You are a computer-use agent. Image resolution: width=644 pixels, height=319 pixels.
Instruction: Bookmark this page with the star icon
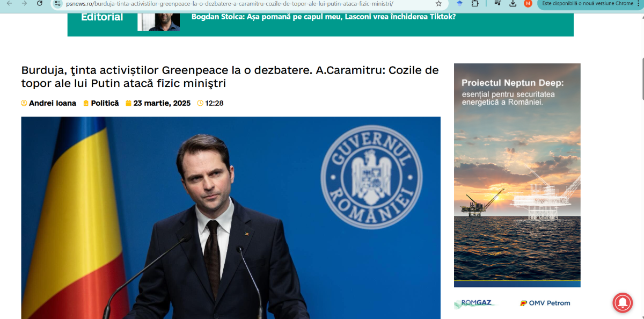coord(438,3)
